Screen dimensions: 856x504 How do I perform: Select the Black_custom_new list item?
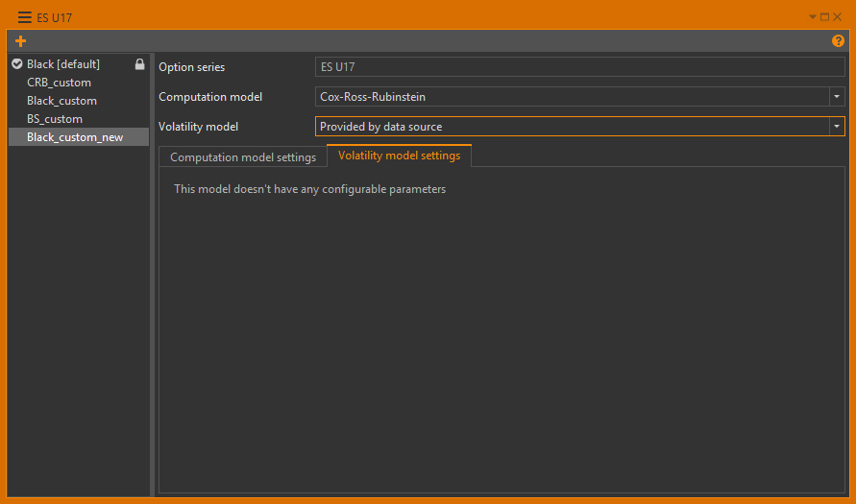(75, 137)
